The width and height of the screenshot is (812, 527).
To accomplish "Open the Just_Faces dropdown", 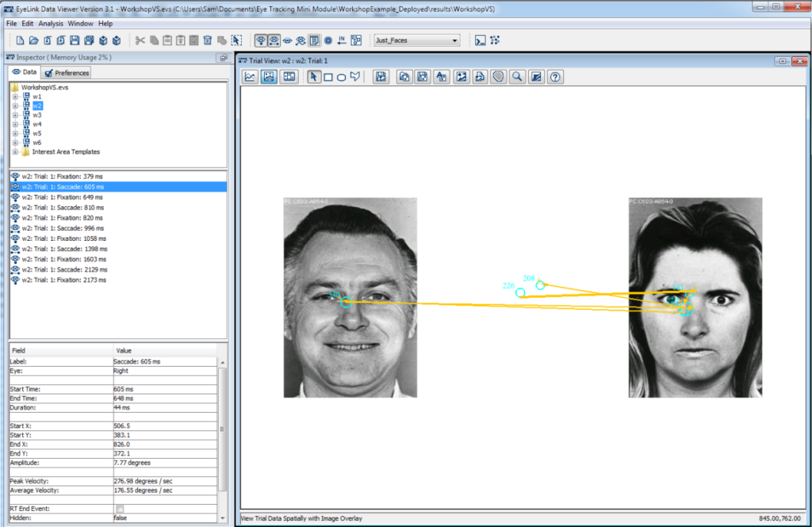I will pos(454,40).
